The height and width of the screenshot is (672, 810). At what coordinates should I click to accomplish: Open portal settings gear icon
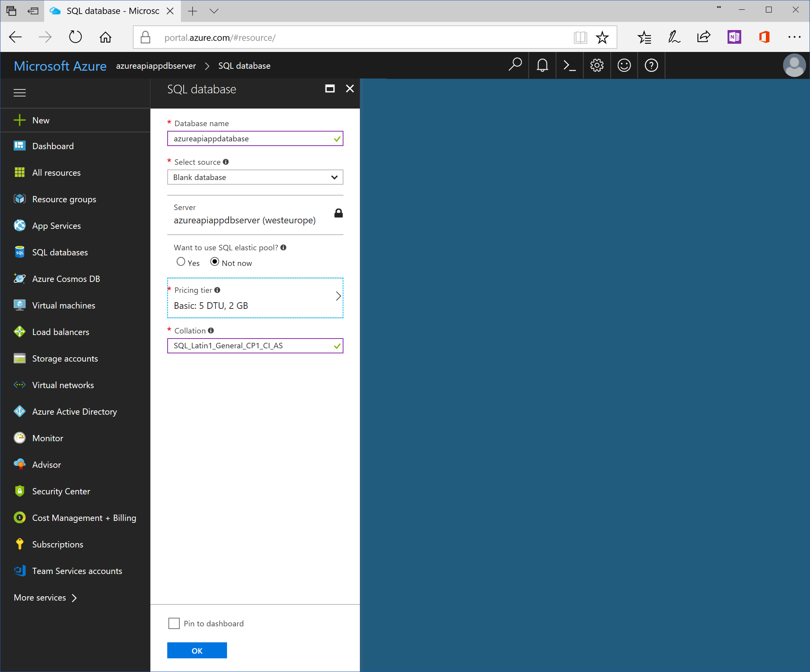[597, 66]
